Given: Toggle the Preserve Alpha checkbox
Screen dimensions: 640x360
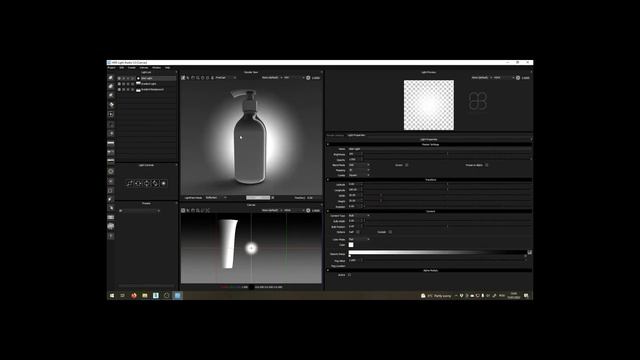Looking at the screenshot, I should 487,165.
